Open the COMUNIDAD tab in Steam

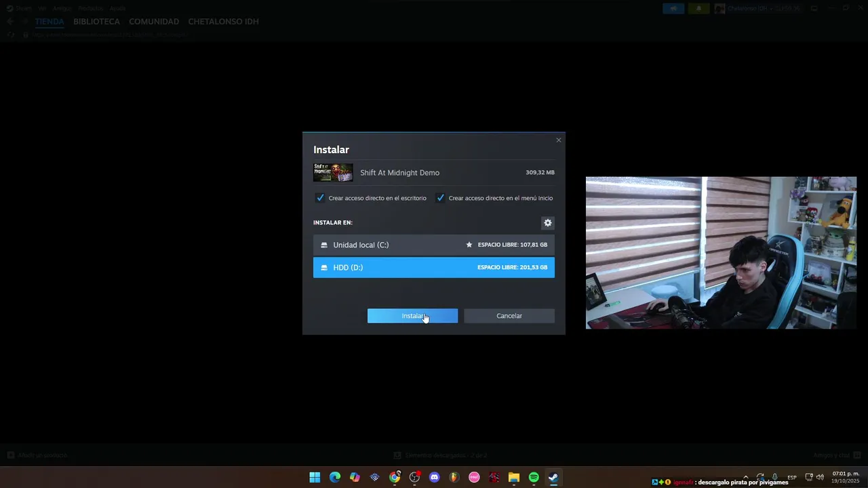click(x=154, y=22)
